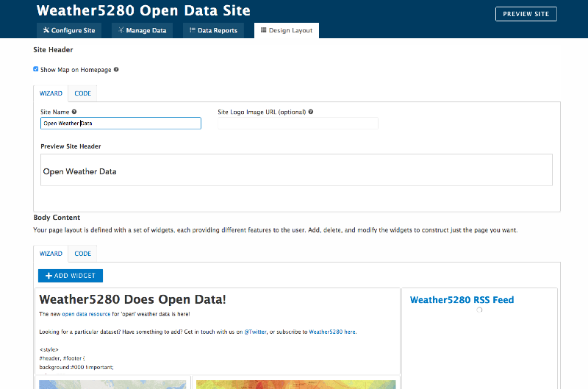Viewport: 588px width, 389px height.
Task: Click the PREVIEW SITE button
Action: tap(526, 14)
